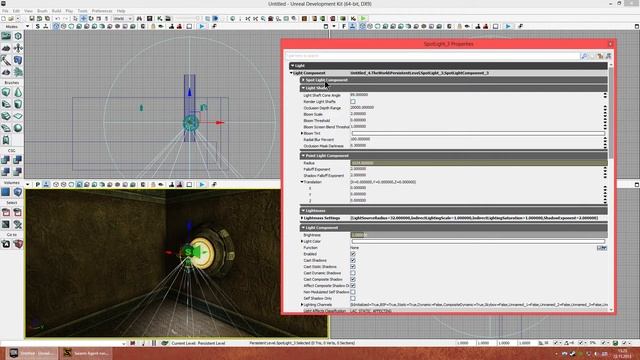Click the green play level icon in main toolbar
The image size is (640, 360).
pyautogui.click(x=363, y=18)
